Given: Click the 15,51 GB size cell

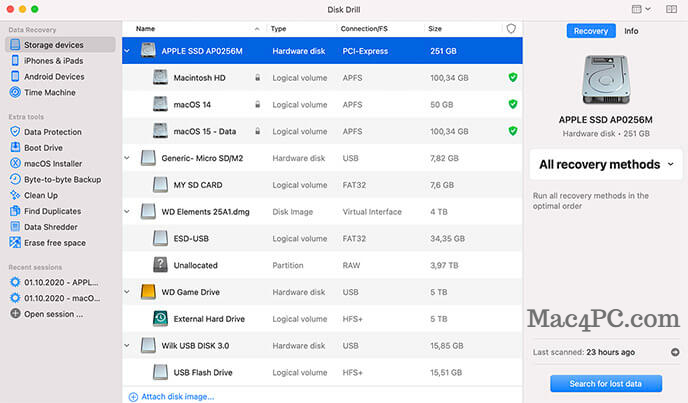Looking at the screenshot, I should (446, 372).
